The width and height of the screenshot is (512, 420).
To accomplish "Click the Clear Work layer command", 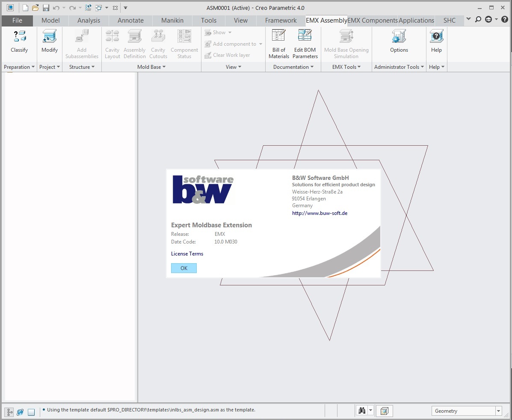I will pyautogui.click(x=227, y=55).
